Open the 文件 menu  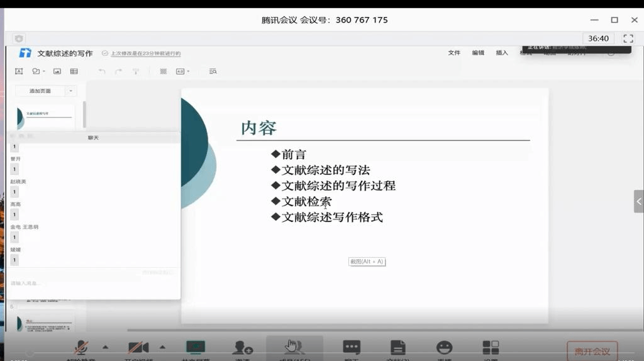tap(454, 53)
